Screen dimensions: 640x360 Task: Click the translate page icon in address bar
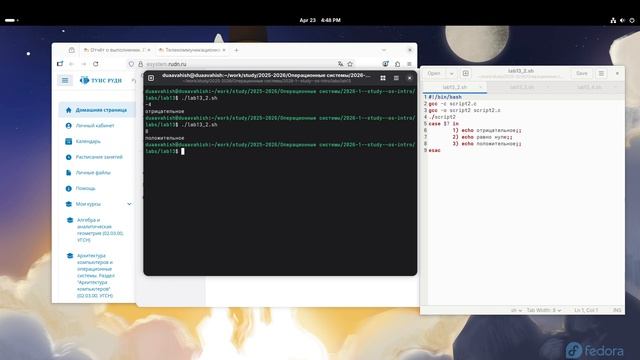[x=340, y=64]
